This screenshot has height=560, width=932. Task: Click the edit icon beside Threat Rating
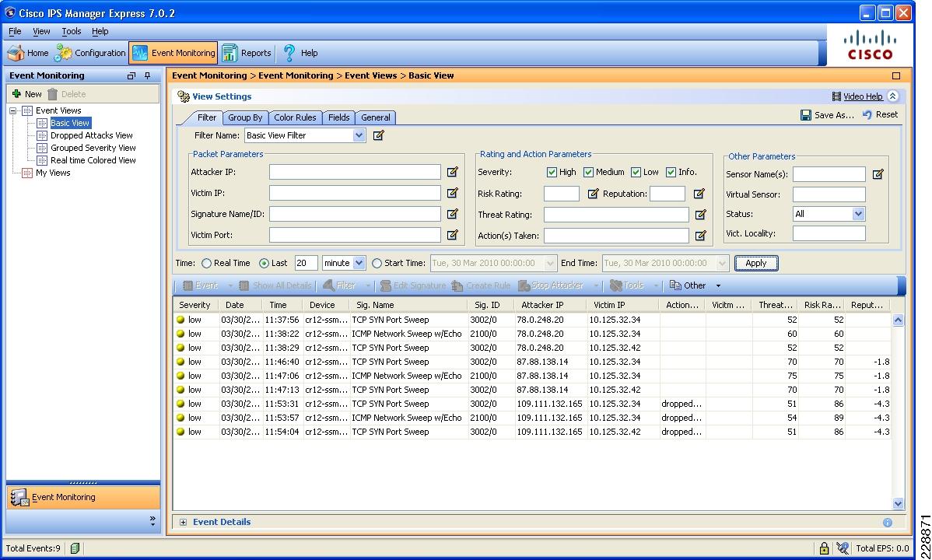(x=701, y=215)
